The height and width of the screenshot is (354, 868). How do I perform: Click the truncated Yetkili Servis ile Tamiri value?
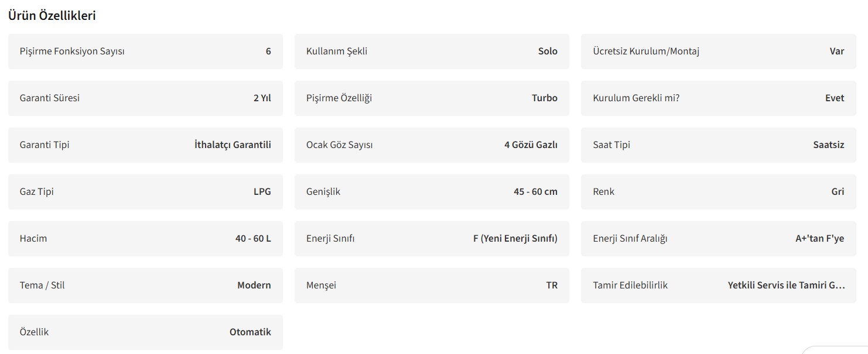786,286
